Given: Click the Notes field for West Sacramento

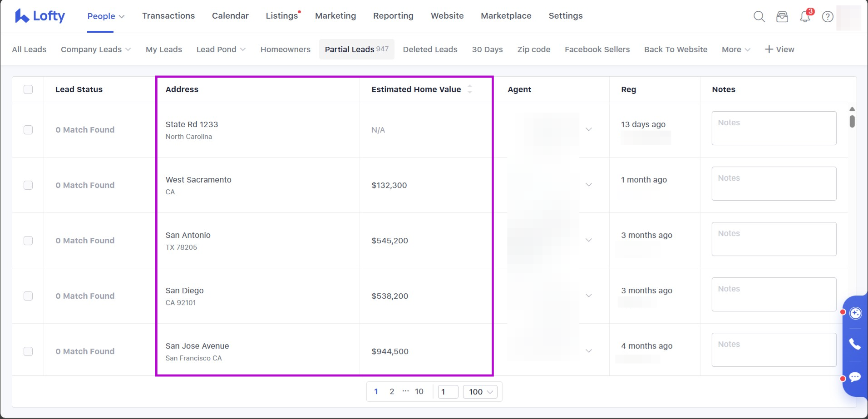Looking at the screenshot, I should pyautogui.click(x=774, y=184).
